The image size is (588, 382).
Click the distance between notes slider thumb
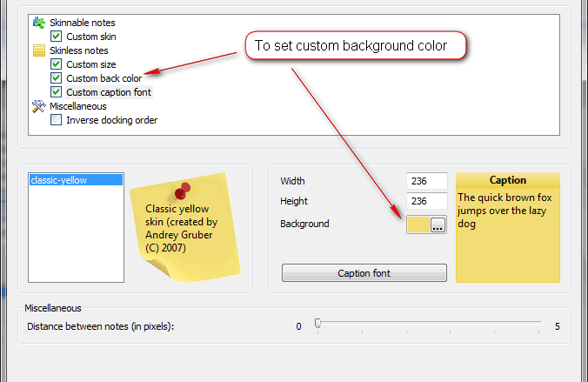(317, 324)
